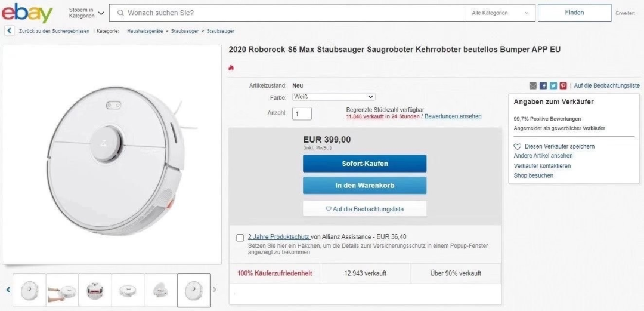Open the Farbe color dropdown
The width and height of the screenshot is (644, 311).
pyautogui.click(x=333, y=97)
